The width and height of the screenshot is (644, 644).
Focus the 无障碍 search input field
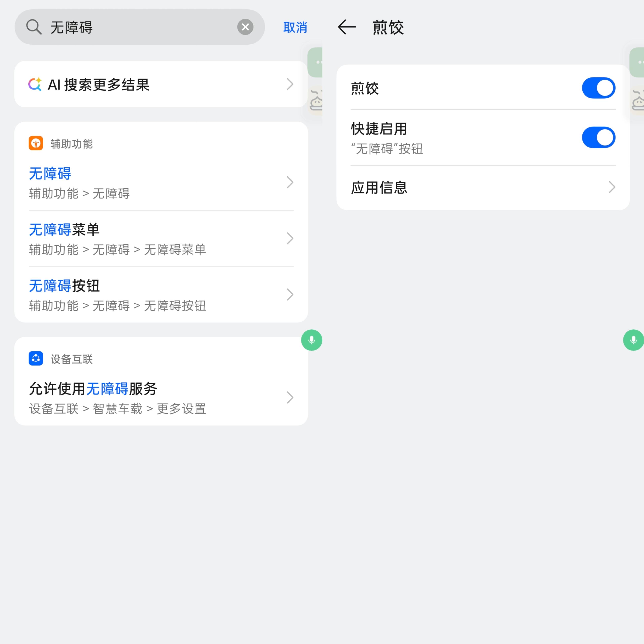coord(139,27)
